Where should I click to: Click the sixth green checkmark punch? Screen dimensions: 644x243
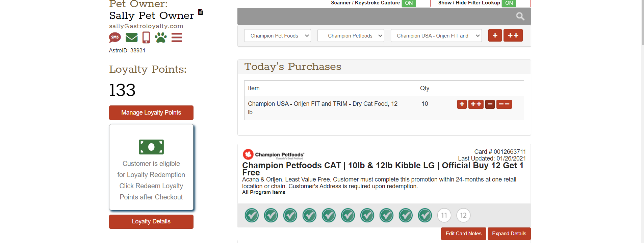pos(348,215)
